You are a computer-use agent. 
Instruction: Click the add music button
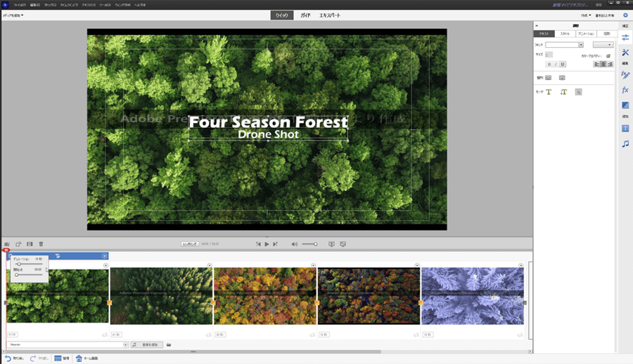(147, 344)
